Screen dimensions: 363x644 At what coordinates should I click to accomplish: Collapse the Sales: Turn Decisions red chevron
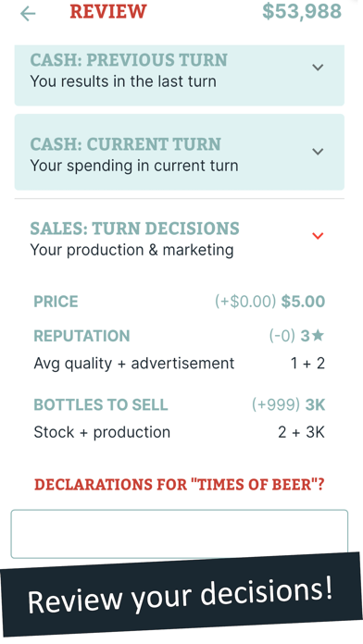click(x=318, y=236)
